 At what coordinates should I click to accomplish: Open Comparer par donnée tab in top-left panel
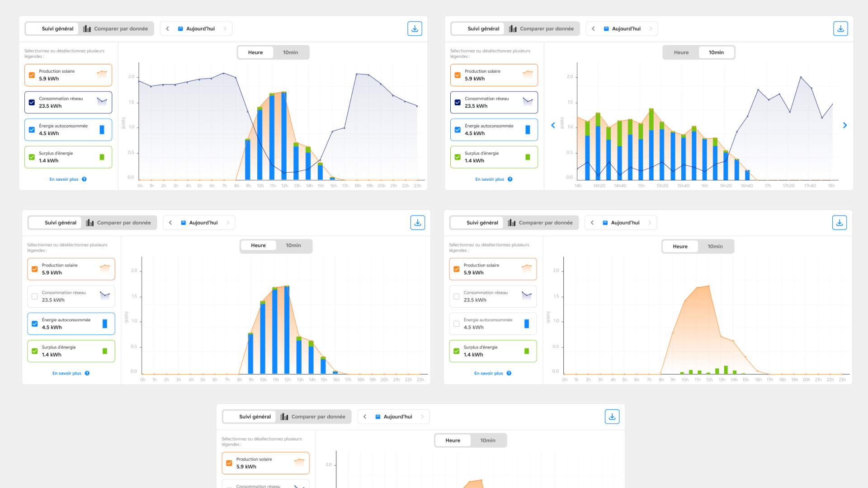(116, 28)
